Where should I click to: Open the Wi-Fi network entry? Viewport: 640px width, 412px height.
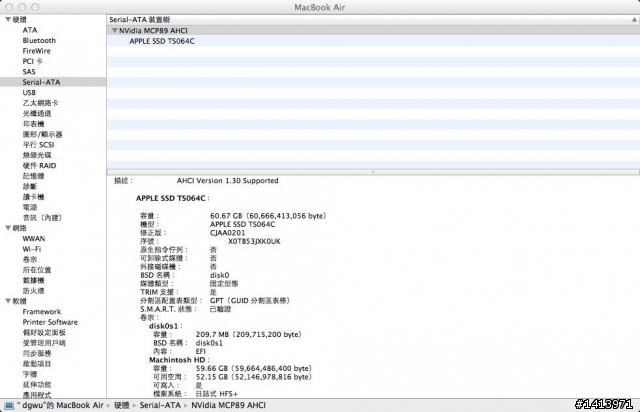(x=31, y=249)
